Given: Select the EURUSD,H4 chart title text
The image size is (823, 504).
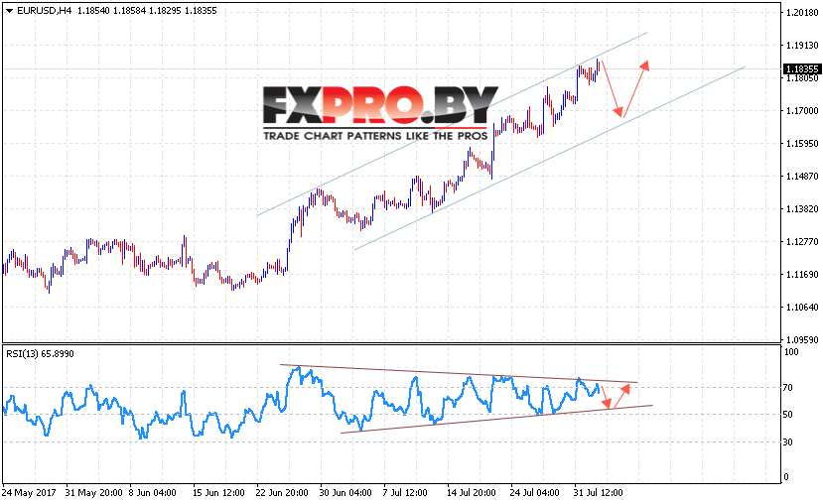Looking at the screenshot, I should pos(45,11).
